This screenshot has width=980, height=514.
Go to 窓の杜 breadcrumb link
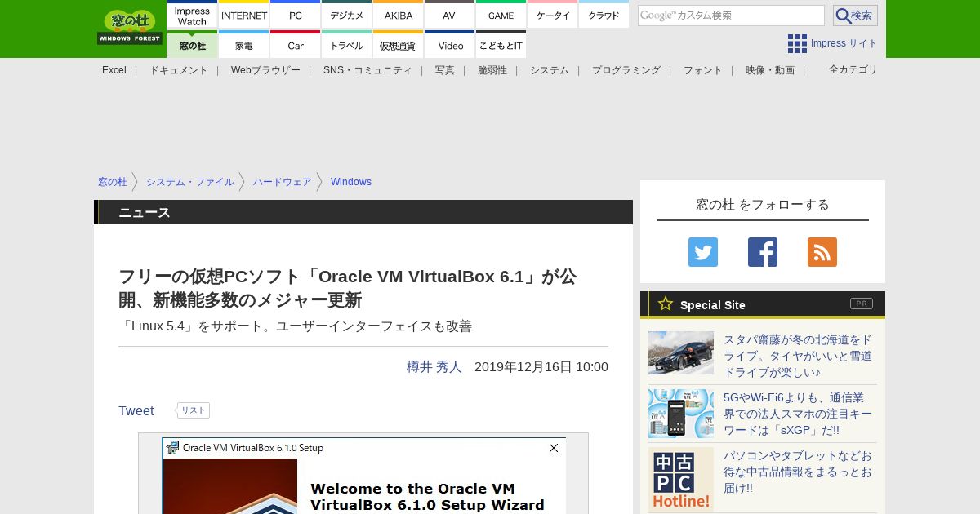(113, 182)
